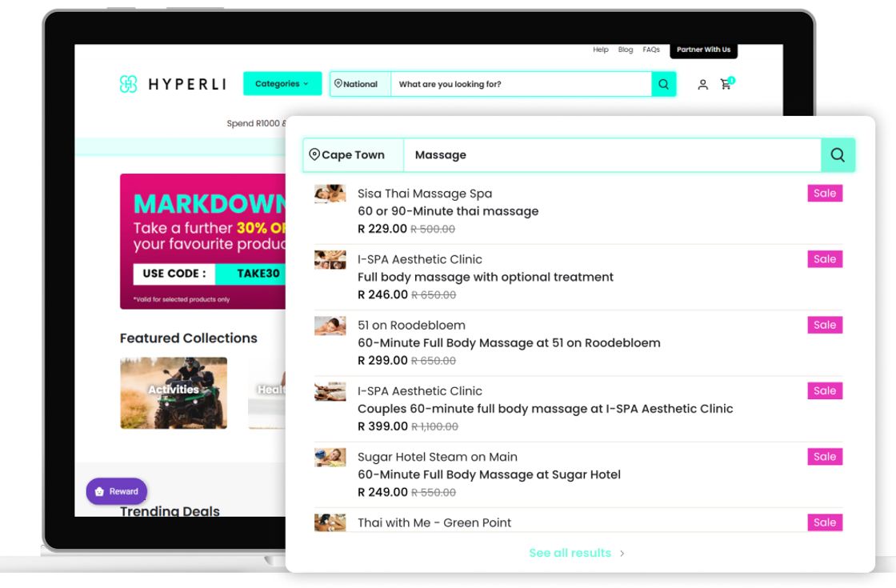This screenshot has width=896, height=588.
Task: Open Sisa Thai Massage Spa result
Action: point(425,194)
